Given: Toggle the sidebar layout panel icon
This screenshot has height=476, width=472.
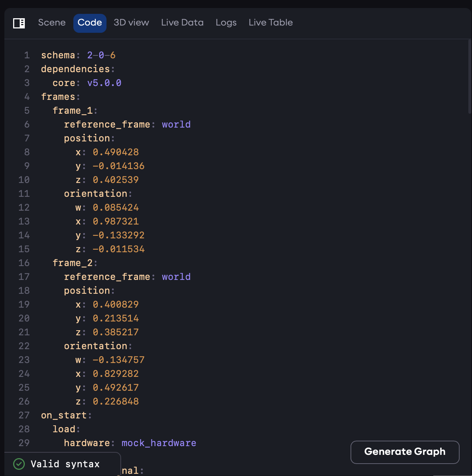Looking at the screenshot, I should tap(19, 23).
